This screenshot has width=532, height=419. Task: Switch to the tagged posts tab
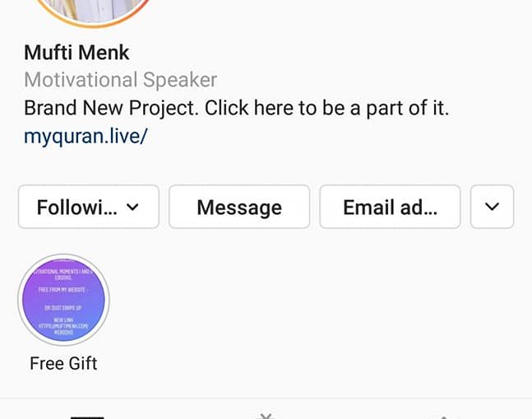444,417
